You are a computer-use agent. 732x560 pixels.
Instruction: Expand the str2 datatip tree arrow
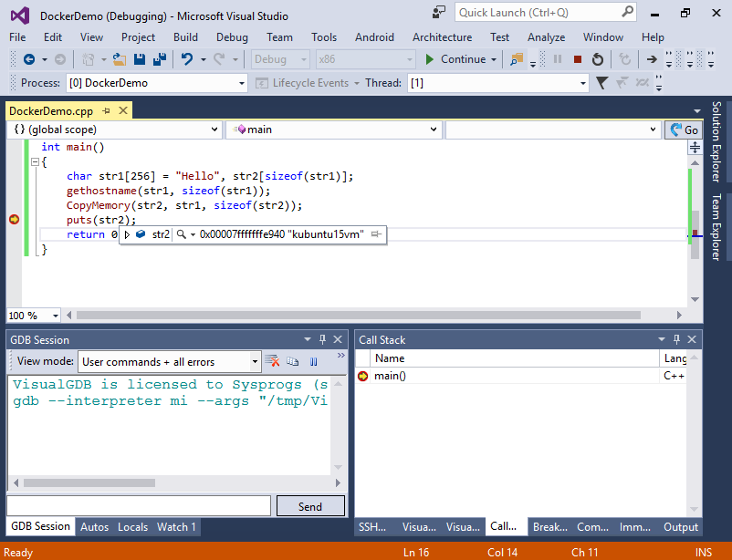pyautogui.click(x=127, y=234)
